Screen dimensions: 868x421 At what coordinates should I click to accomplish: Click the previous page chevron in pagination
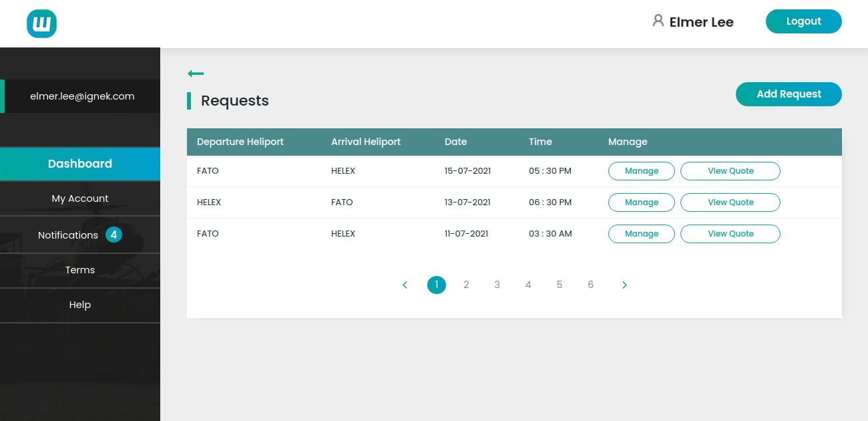coord(405,285)
